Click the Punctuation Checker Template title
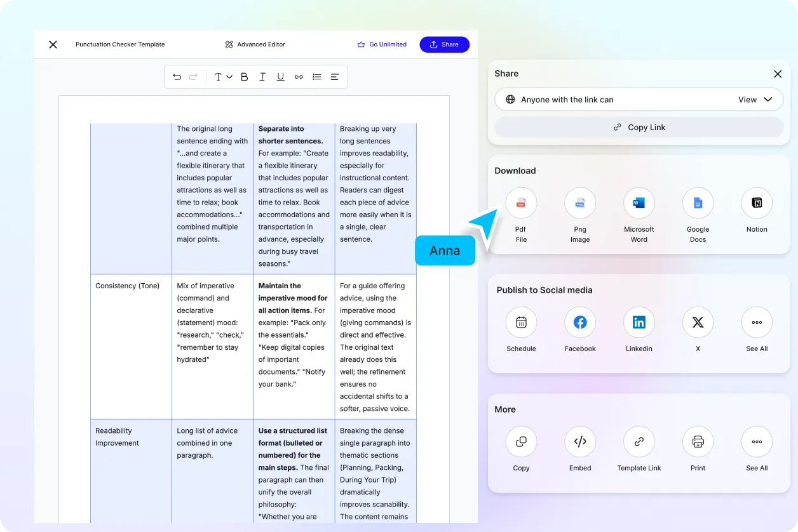The height and width of the screenshot is (532, 798). [x=120, y=44]
